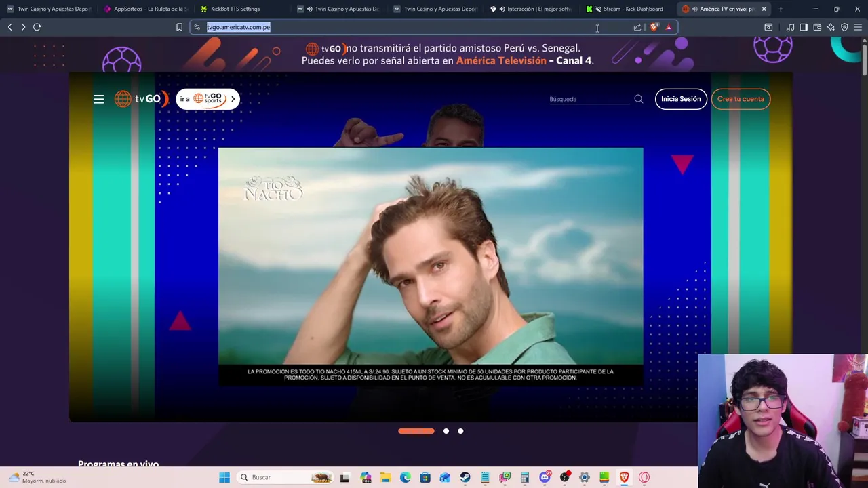The height and width of the screenshot is (488, 868).
Task: Click the search magnifier icon on tvGO
Action: pyautogui.click(x=638, y=99)
